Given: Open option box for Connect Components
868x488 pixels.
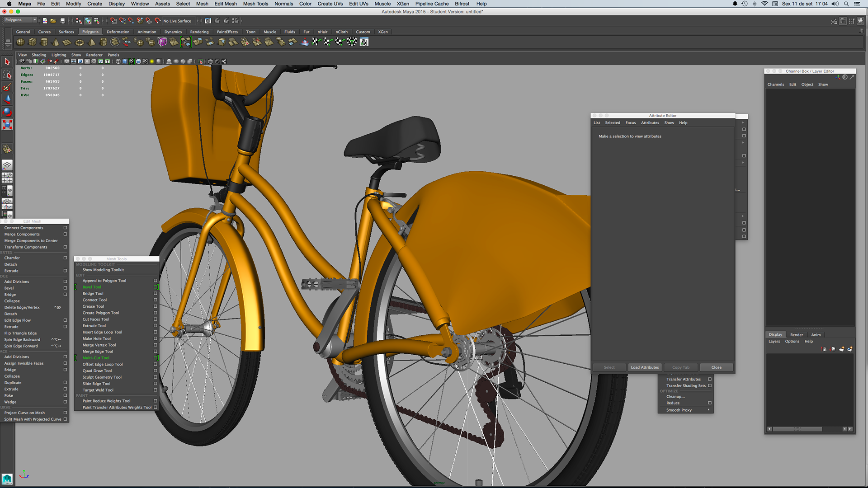Looking at the screenshot, I should point(65,228).
